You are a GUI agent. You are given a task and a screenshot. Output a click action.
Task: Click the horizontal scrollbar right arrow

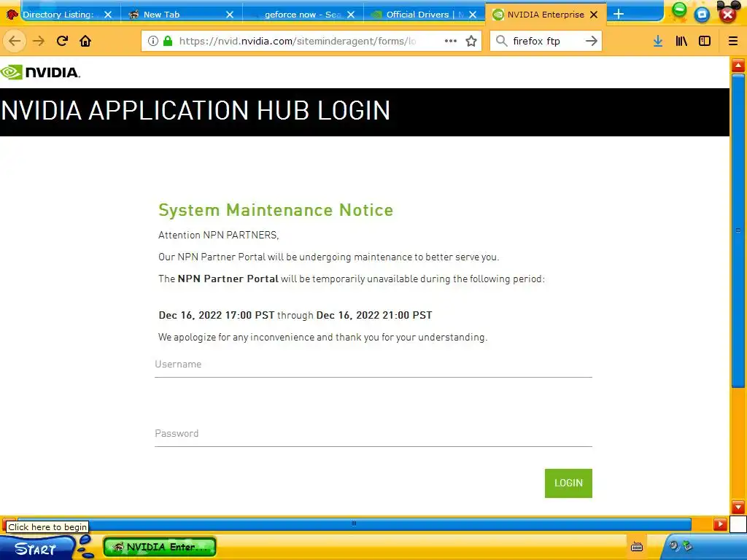[x=720, y=524]
